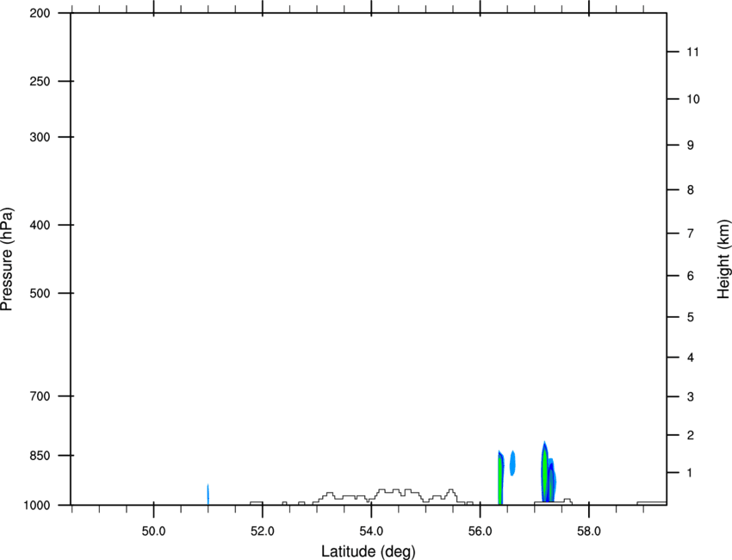Click the 11 km height label
The width and height of the screenshot is (732, 560).
point(693,52)
